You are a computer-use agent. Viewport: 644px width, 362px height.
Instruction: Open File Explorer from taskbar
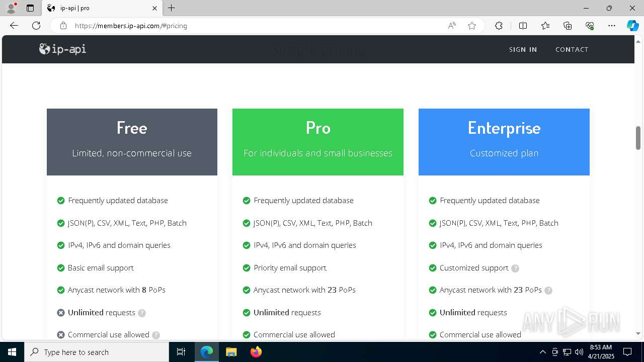[x=231, y=352]
